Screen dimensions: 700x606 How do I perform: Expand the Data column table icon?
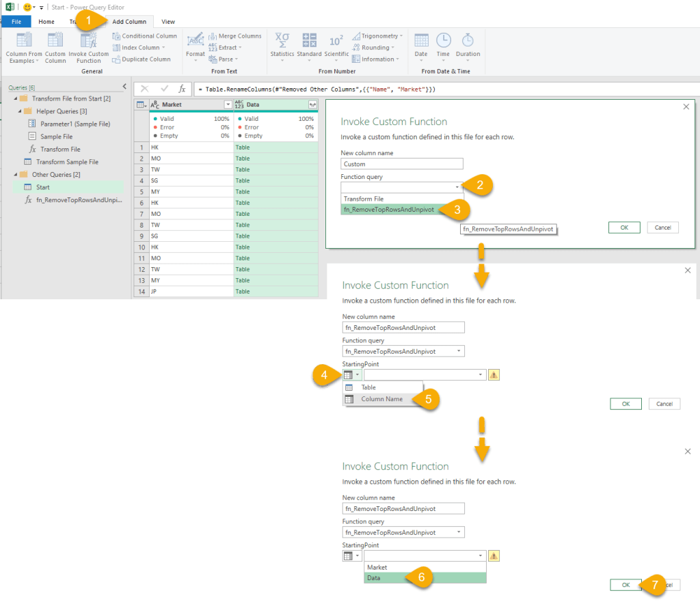312,105
